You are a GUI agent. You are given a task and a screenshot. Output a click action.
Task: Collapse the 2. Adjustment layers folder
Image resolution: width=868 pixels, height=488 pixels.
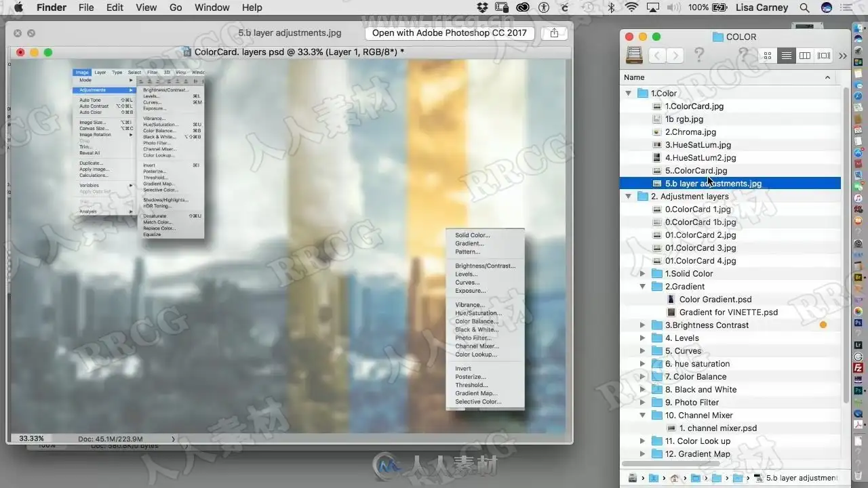coord(629,197)
